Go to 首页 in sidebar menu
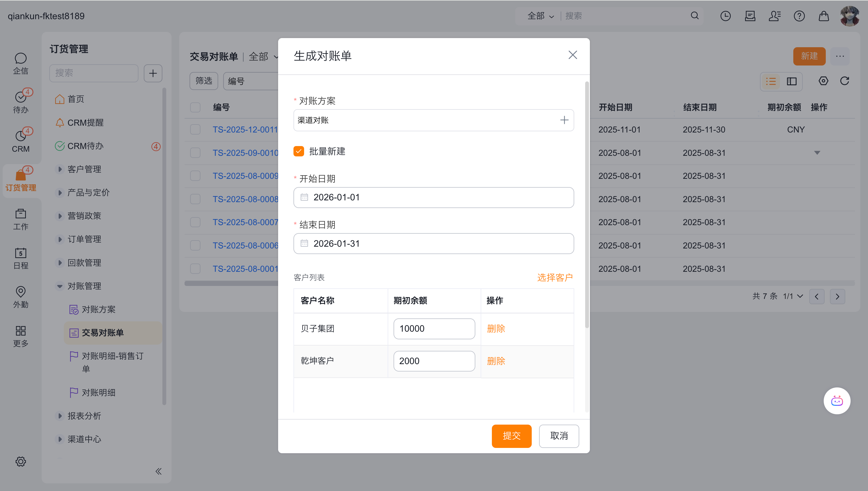 (x=76, y=99)
